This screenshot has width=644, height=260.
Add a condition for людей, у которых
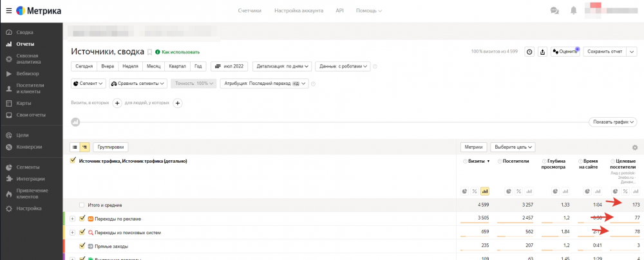click(x=178, y=103)
